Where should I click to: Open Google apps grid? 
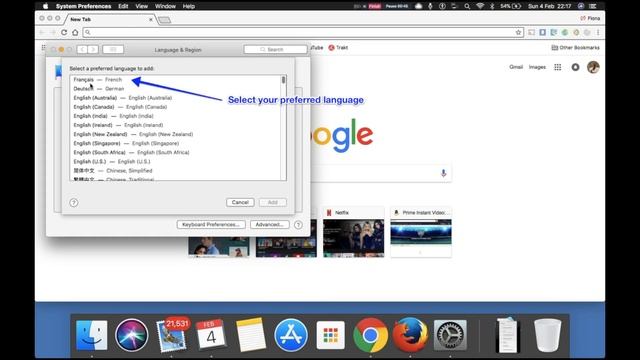click(x=558, y=67)
